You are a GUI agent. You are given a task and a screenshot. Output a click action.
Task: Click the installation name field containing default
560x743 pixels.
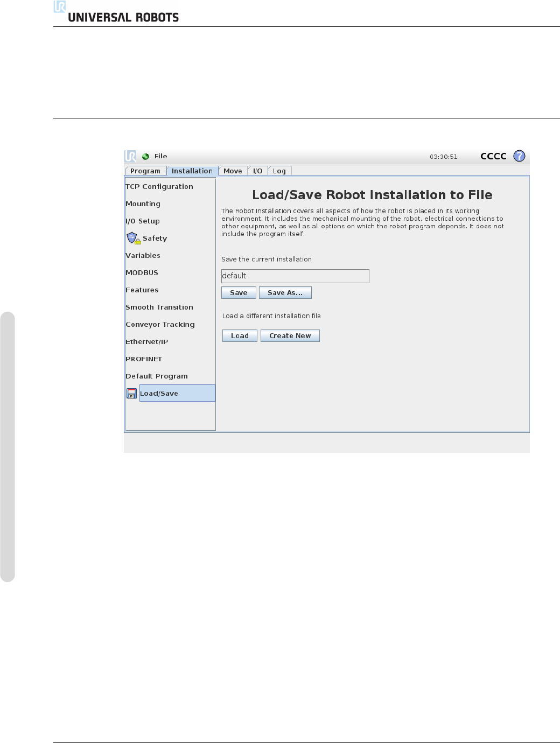tap(295, 276)
